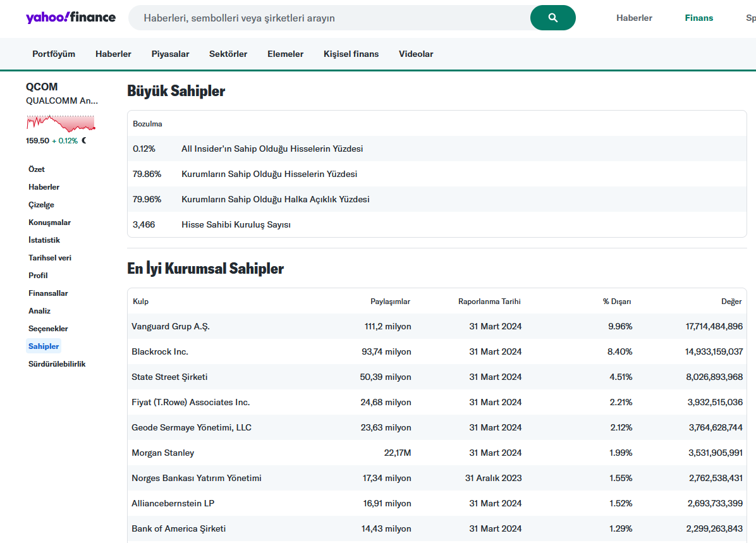Click the QUALCOMM An... company name

[62, 101]
